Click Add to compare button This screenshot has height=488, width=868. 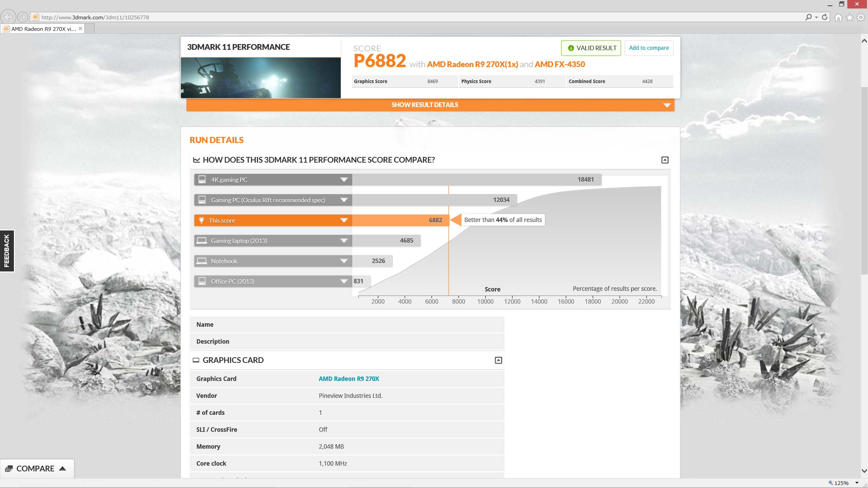coord(649,48)
